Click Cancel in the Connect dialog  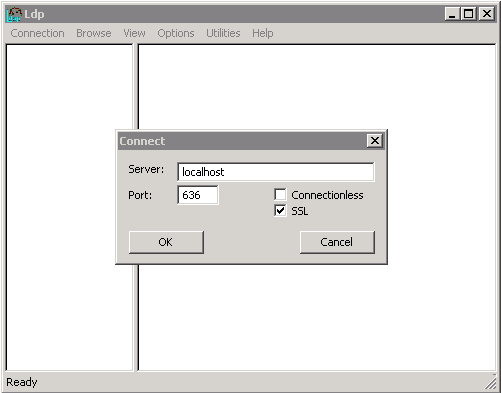pyautogui.click(x=337, y=242)
